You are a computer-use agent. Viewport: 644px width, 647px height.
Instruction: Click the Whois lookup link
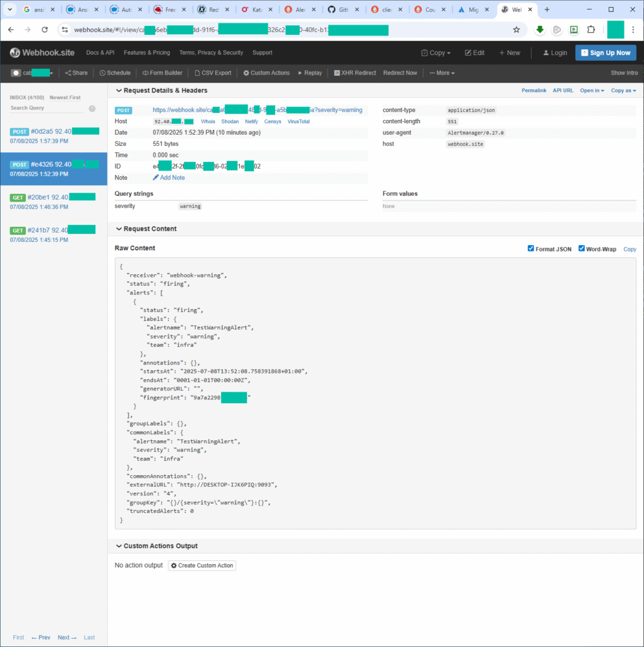[208, 122]
